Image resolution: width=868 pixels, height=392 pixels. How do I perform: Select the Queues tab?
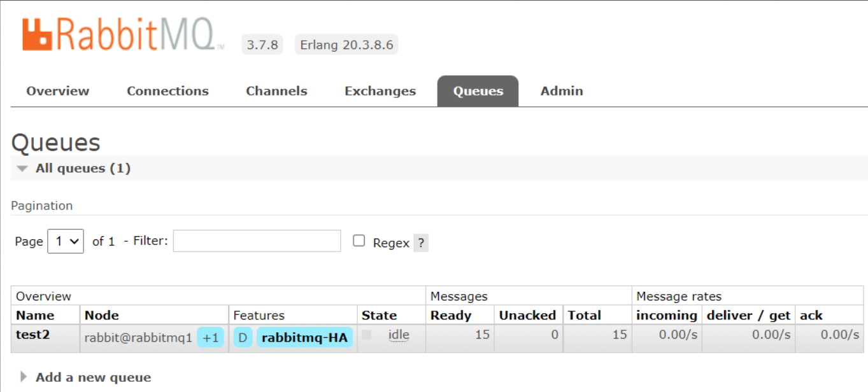(478, 91)
